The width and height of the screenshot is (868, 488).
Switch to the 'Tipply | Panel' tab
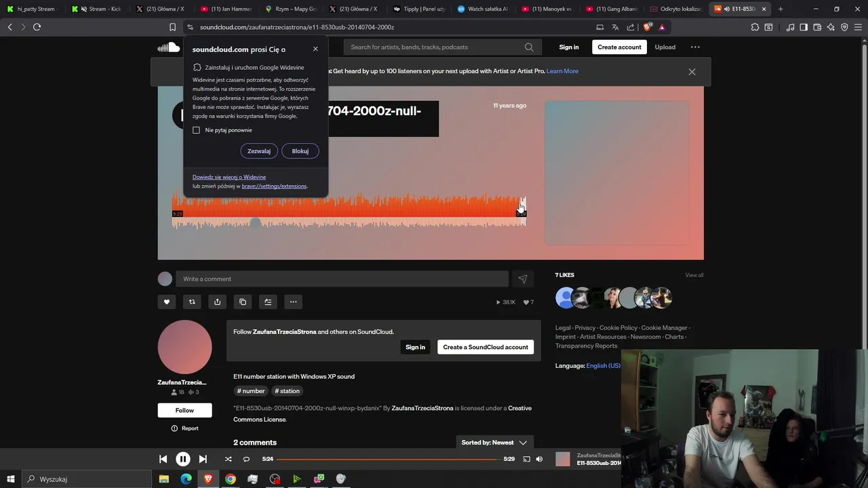419,9
